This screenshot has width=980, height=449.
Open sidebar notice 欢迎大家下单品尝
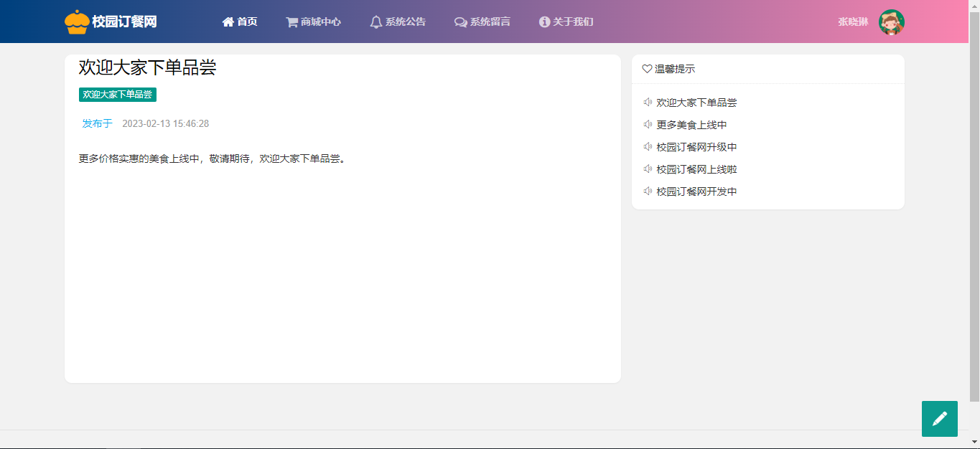[x=696, y=103]
